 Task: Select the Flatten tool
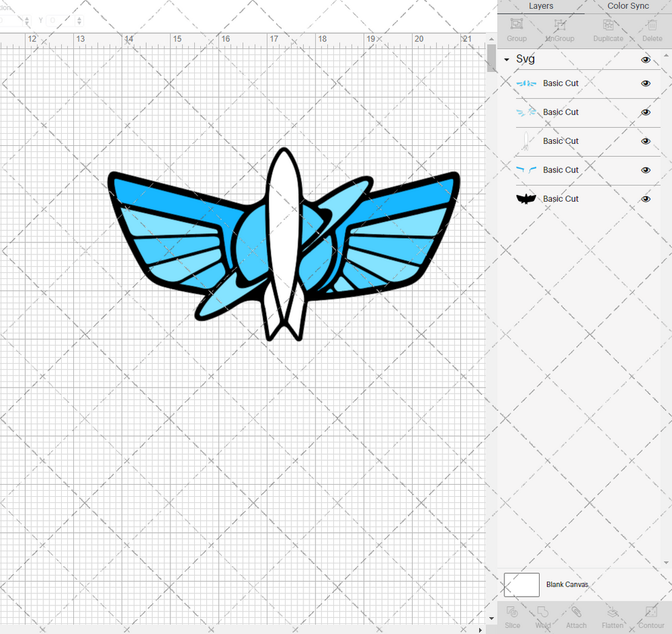[x=613, y=616]
